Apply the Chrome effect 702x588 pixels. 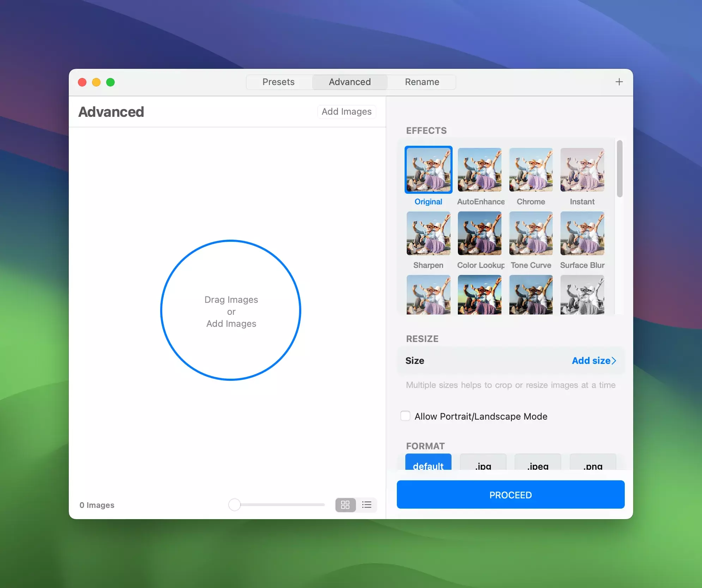[x=531, y=170]
